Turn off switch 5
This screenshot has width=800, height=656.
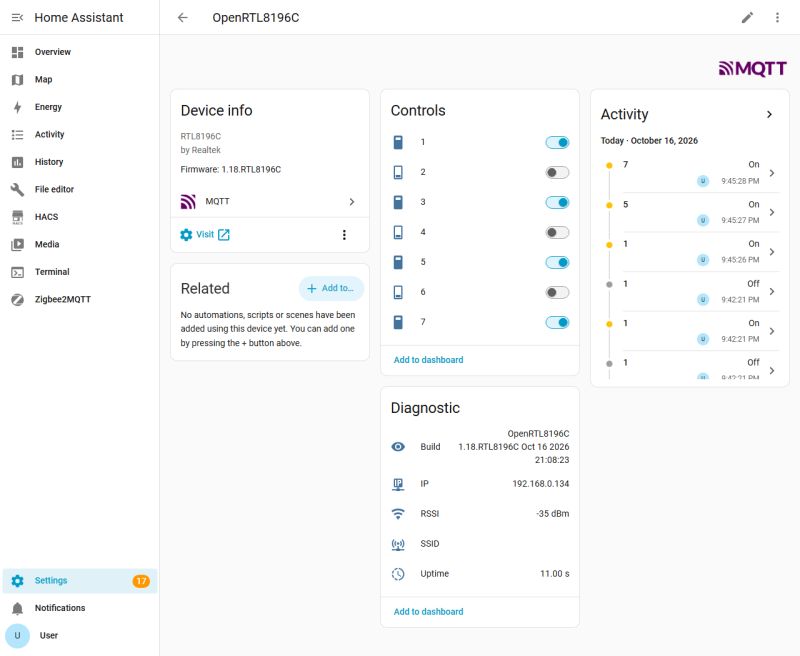[x=557, y=262]
